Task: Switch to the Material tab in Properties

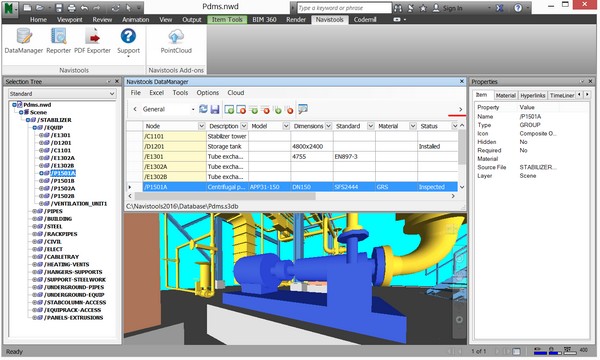Action: [505, 96]
